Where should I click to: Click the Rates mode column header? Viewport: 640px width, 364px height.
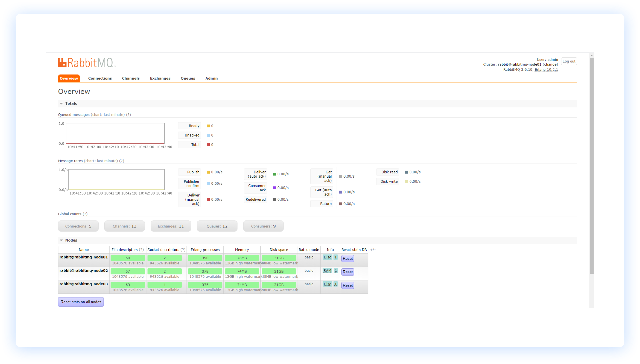click(309, 250)
